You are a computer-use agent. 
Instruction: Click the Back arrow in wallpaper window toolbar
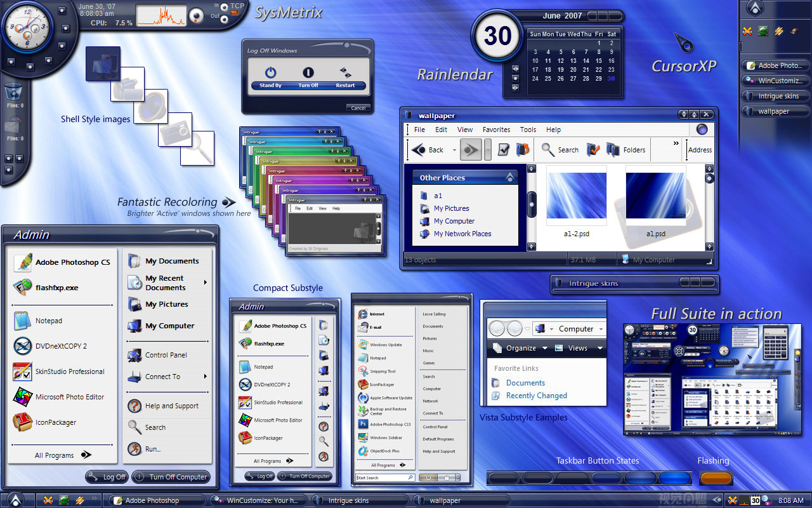pyautogui.click(x=419, y=150)
